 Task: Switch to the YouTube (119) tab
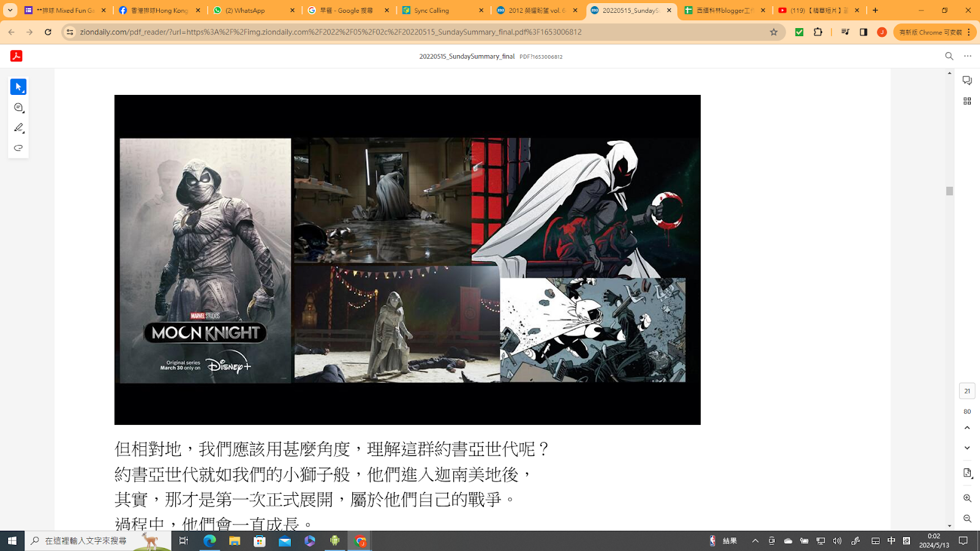coord(820,10)
